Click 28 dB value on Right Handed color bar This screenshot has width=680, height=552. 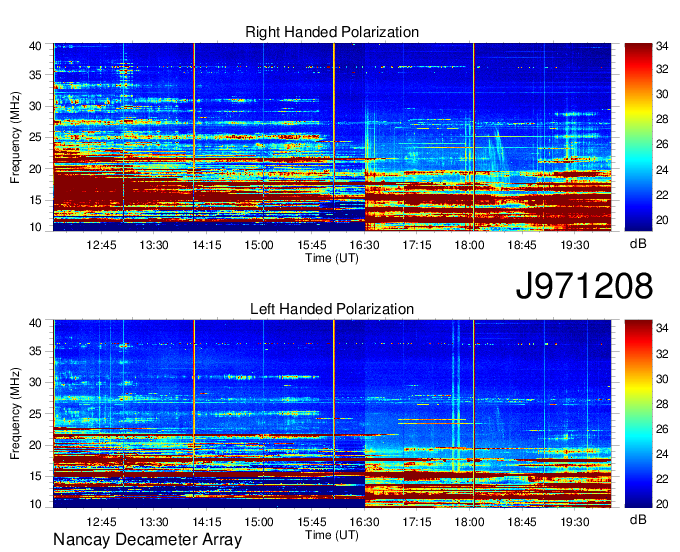[662, 119]
